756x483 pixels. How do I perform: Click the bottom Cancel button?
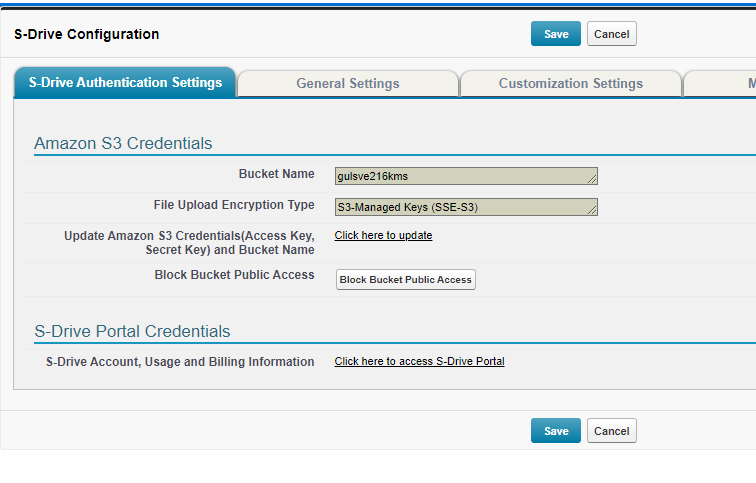click(611, 430)
